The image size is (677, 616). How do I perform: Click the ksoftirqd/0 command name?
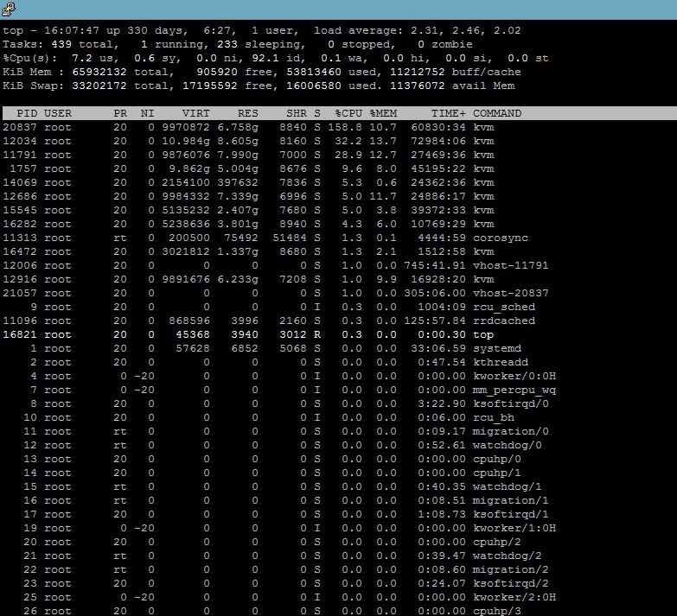(x=511, y=403)
